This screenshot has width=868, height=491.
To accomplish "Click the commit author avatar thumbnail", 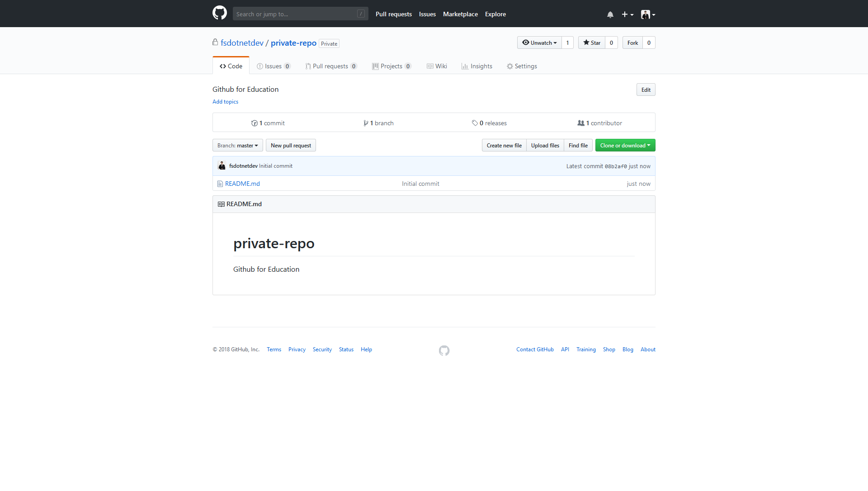I will pos(222,166).
